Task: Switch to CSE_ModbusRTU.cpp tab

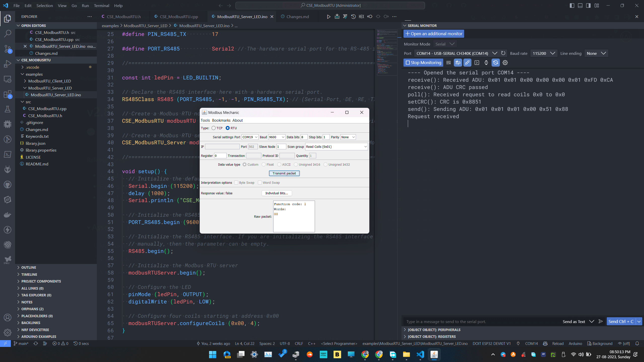Action: pos(179,17)
